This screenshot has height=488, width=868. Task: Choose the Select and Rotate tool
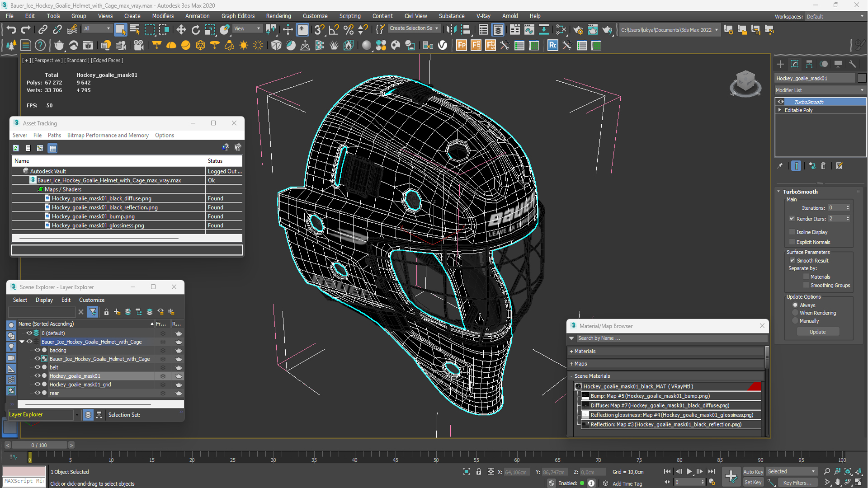[x=195, y=30]
